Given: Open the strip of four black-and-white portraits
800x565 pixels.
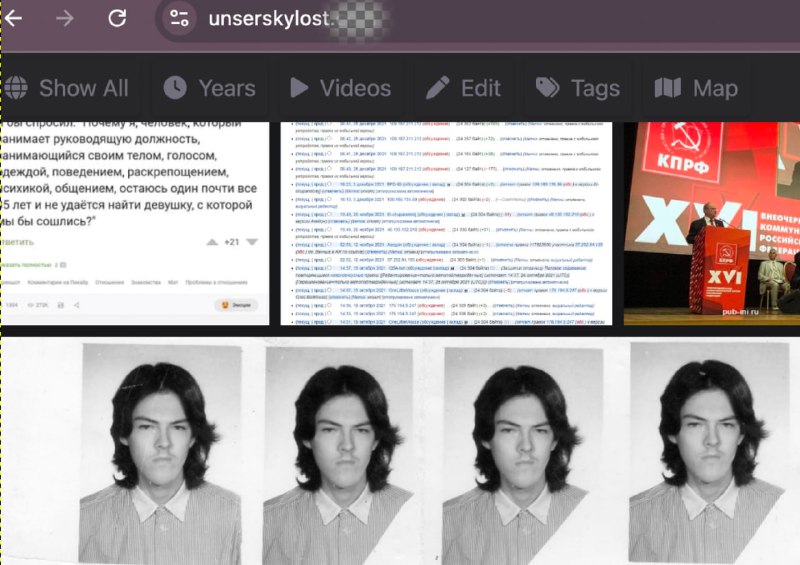Looking at the screenshot, I should 400,451.
